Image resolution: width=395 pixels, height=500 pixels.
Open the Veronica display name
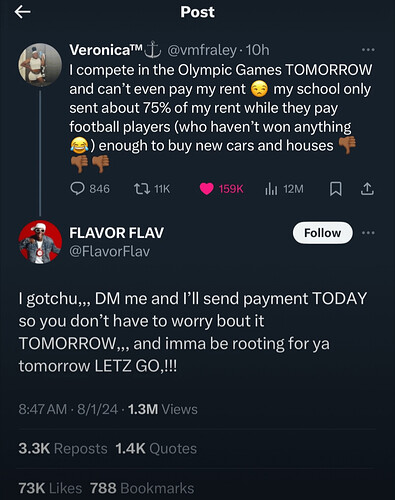pos(106,50)
